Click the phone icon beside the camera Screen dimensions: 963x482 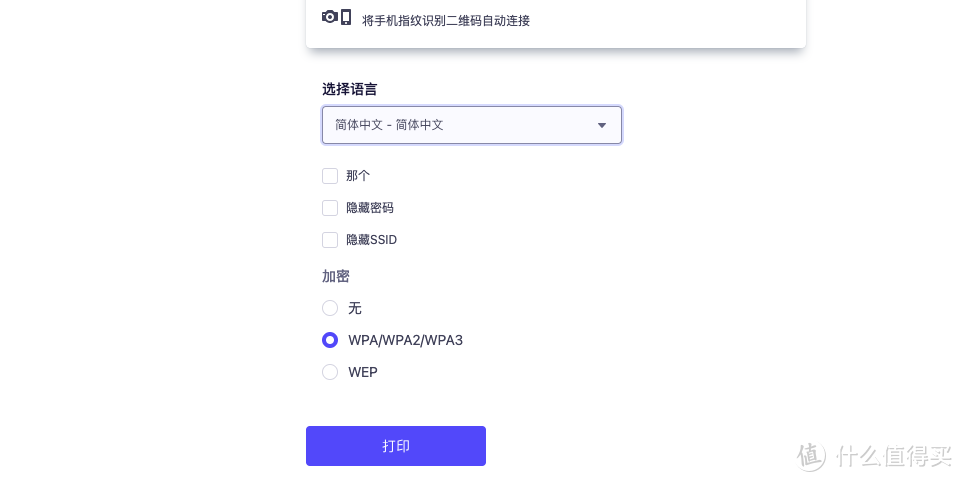click(x=346, y=17)
